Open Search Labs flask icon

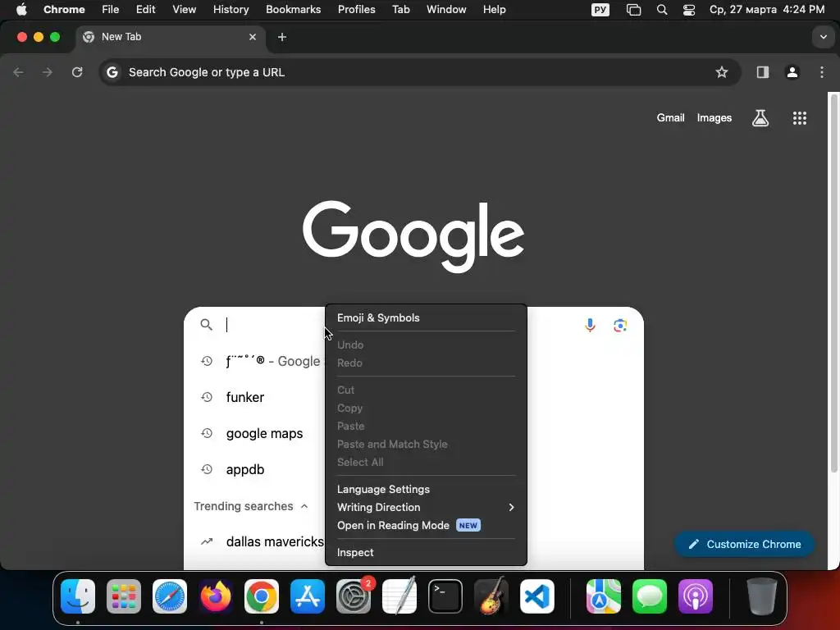coord(760,118)
